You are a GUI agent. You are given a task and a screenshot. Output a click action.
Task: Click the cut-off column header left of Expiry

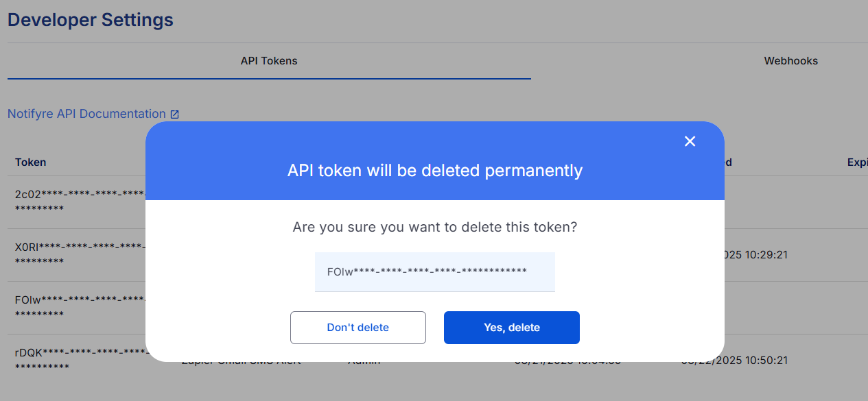tap(727, 162)
